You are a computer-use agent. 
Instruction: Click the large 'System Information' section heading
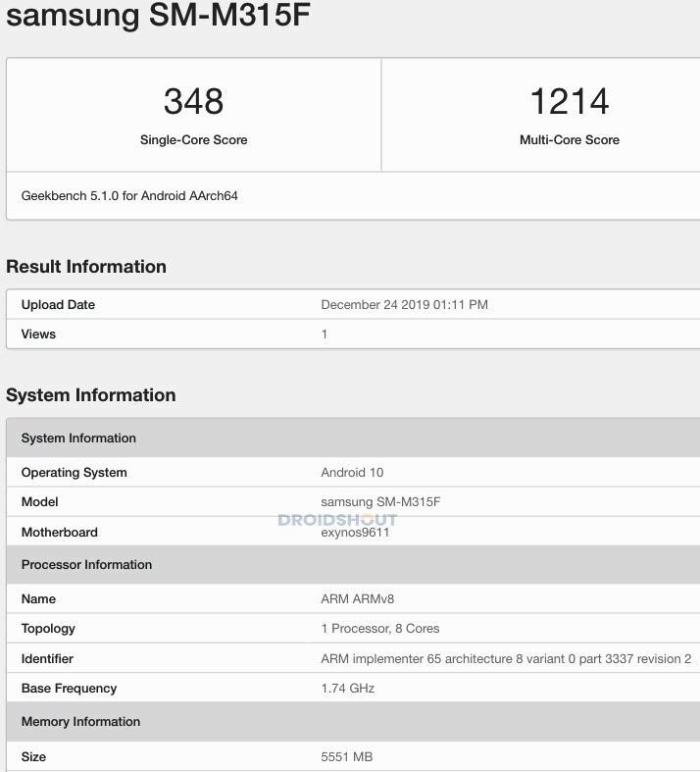[91, 395]
